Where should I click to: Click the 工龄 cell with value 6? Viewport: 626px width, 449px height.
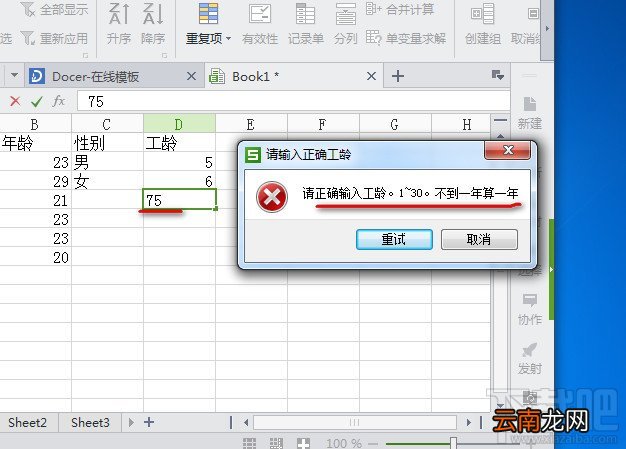(x=179, y=181)
